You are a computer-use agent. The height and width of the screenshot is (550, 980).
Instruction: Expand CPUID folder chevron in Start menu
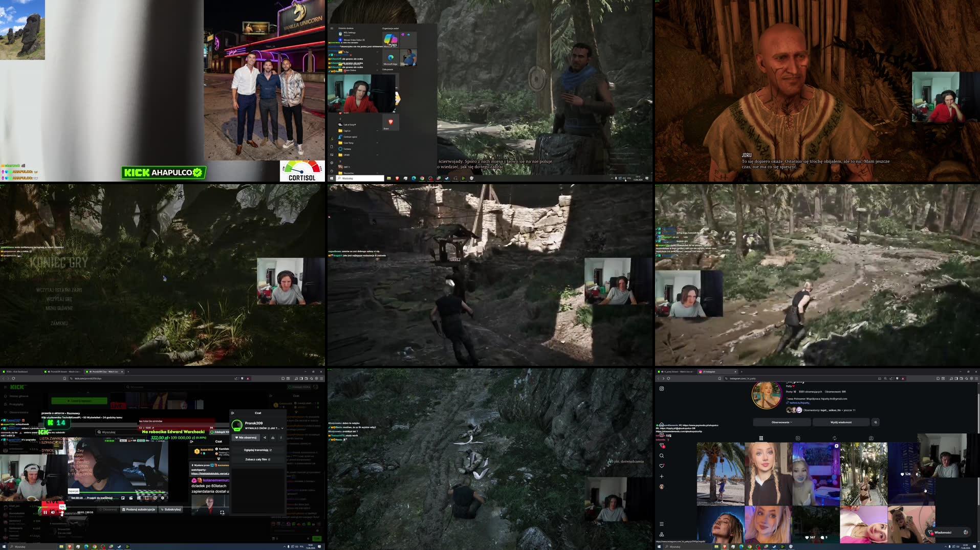click(378, 155)
